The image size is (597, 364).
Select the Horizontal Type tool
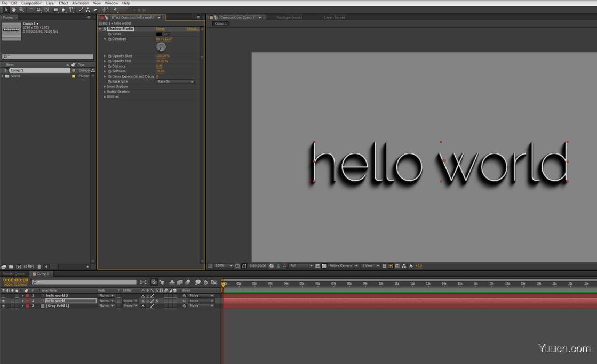[70, 10]
